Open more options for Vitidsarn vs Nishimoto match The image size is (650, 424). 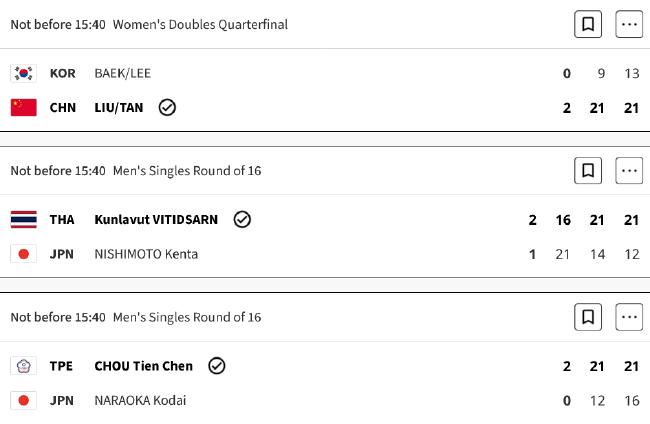coord(629,170)
